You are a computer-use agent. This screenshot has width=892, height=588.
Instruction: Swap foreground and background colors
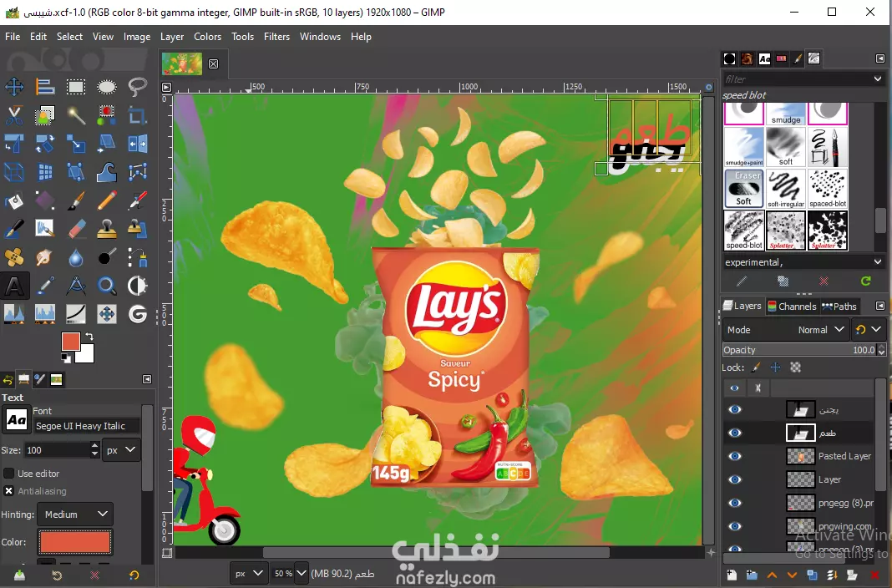point(89,337)
